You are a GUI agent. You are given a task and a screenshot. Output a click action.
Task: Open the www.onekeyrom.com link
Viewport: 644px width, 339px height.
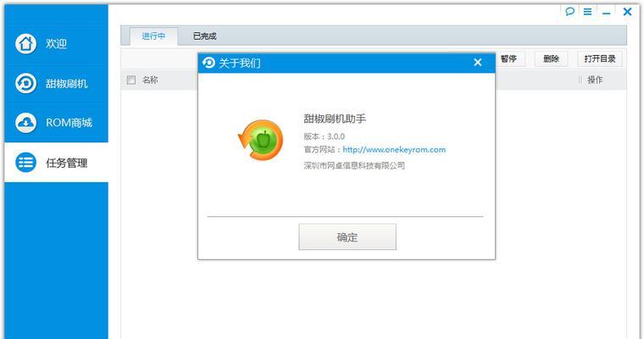point(394,149)
